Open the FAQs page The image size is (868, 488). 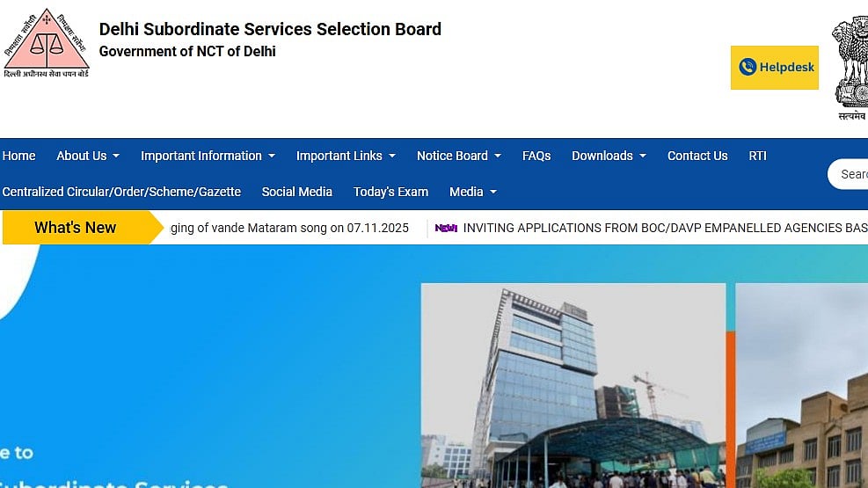click(x=536, y=156)
